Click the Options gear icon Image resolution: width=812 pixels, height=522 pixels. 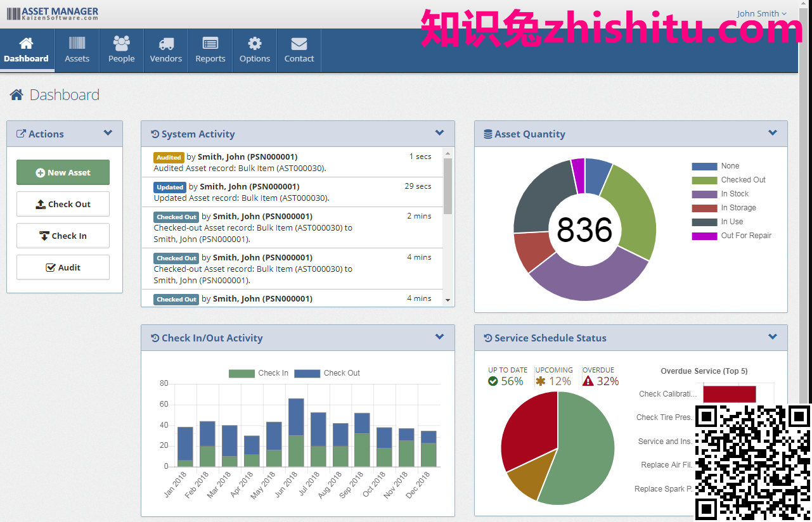[x=255, y=43]
